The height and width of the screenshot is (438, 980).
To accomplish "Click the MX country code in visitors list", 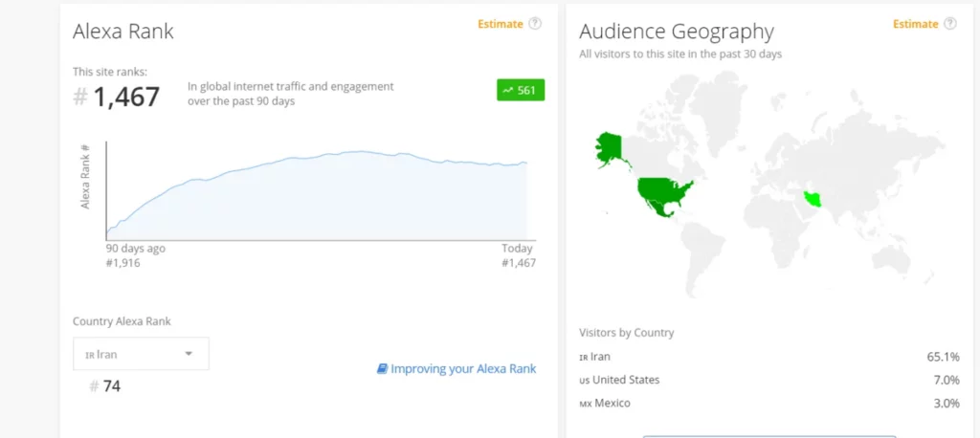I will [x=585, y=404].
